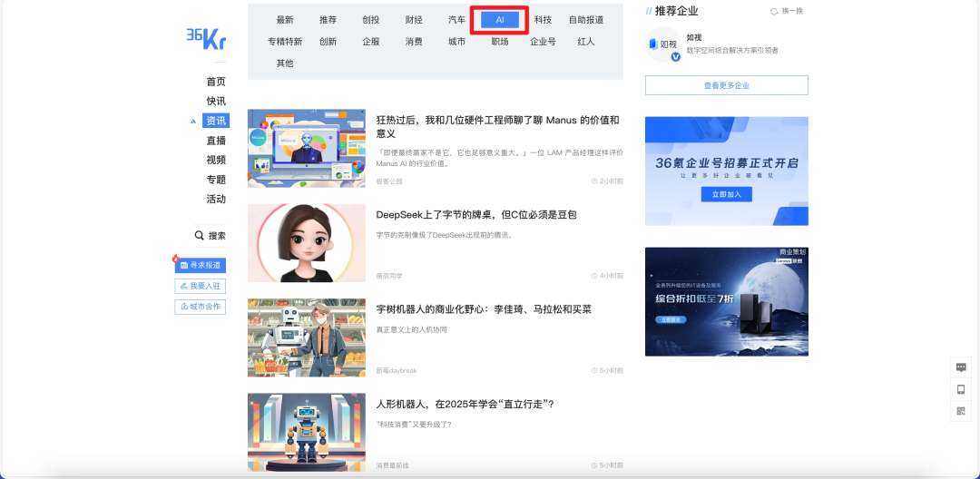Screen dimensions: 980x479
Task: Click 立即加入 on the recruitment banner
Action: [x=726, y=194]
